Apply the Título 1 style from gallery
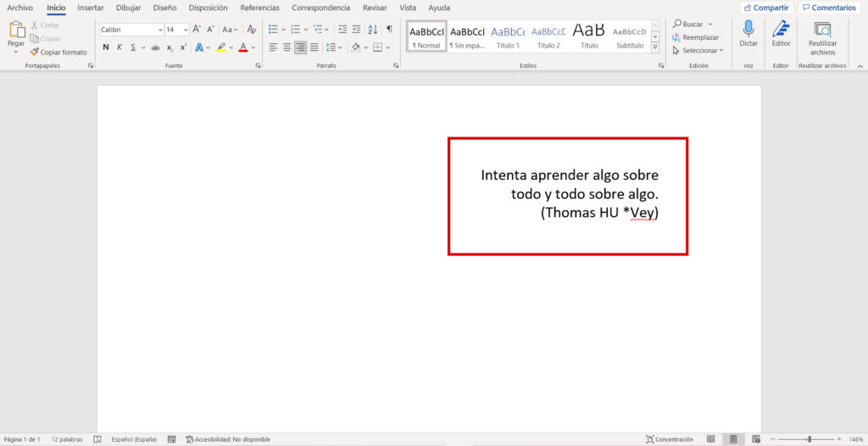This screenshot has height=446, width=868. (x=508, y=36)
